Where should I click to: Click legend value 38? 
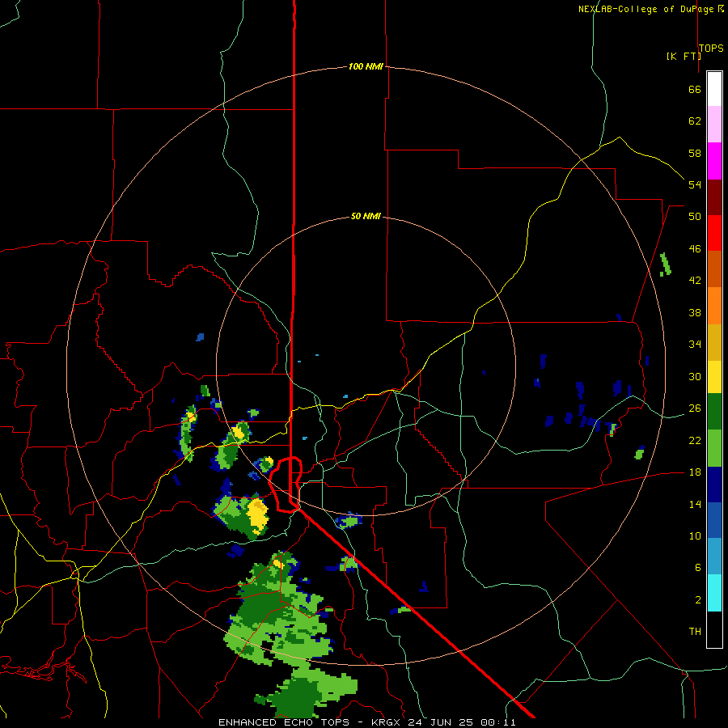click(x=695, y=313)
